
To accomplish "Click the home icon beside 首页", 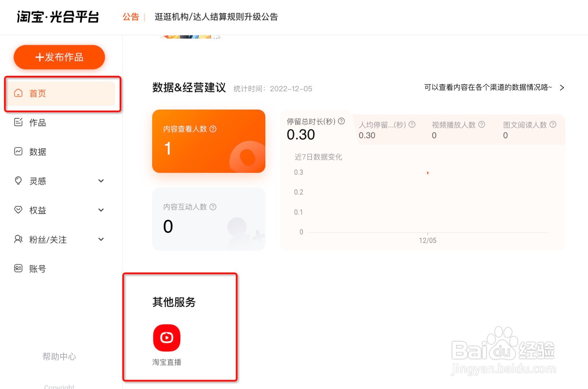I will [x=18, y=93].
